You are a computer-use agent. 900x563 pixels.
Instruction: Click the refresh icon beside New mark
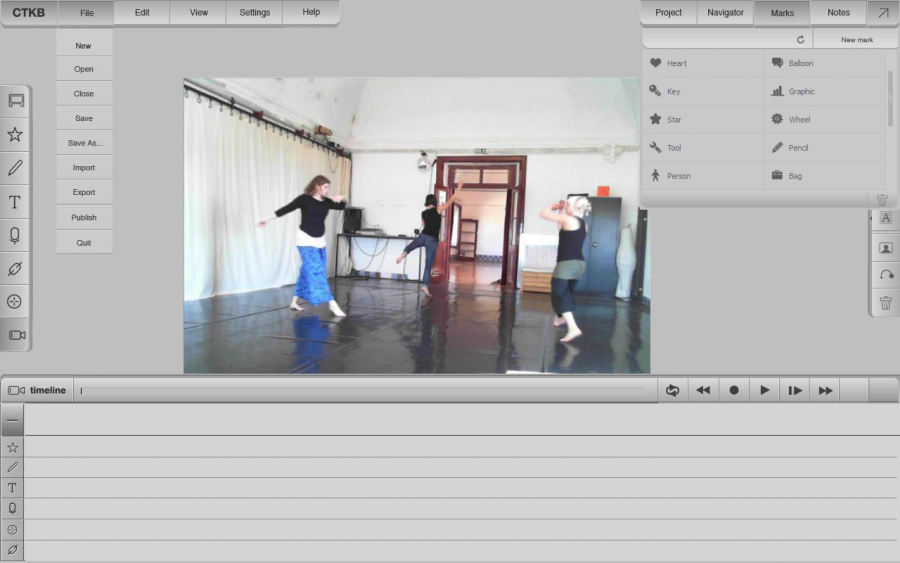800,40
